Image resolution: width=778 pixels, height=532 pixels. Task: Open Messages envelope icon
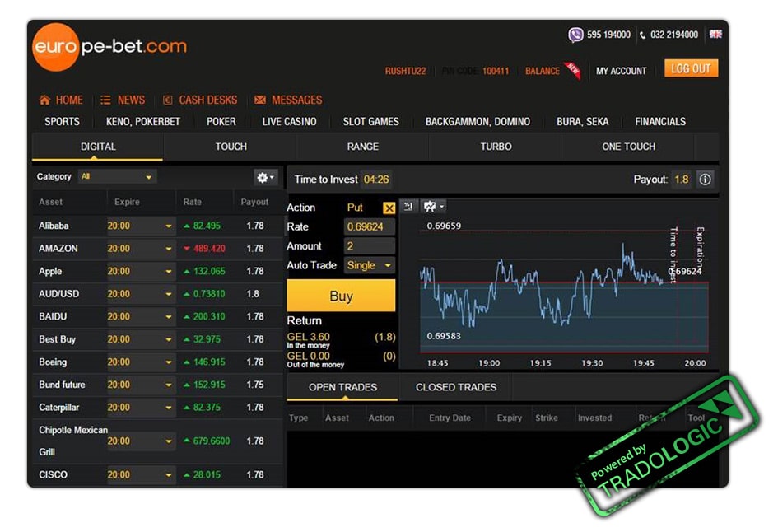(260, 100)
